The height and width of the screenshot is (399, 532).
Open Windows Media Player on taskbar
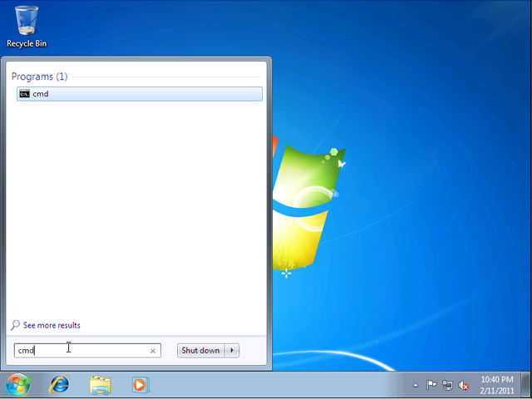pos(140,385)
